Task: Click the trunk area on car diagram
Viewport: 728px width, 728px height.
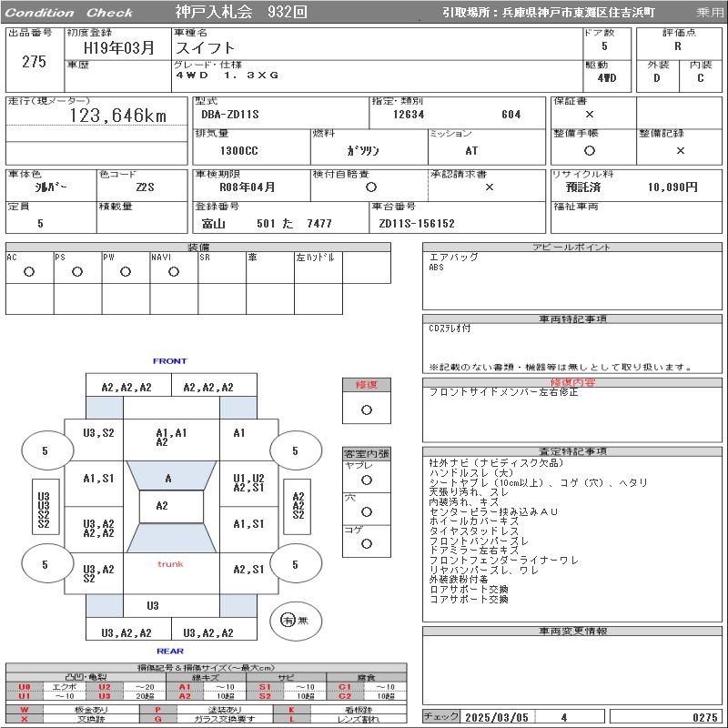Action: (x=170, y=564)
